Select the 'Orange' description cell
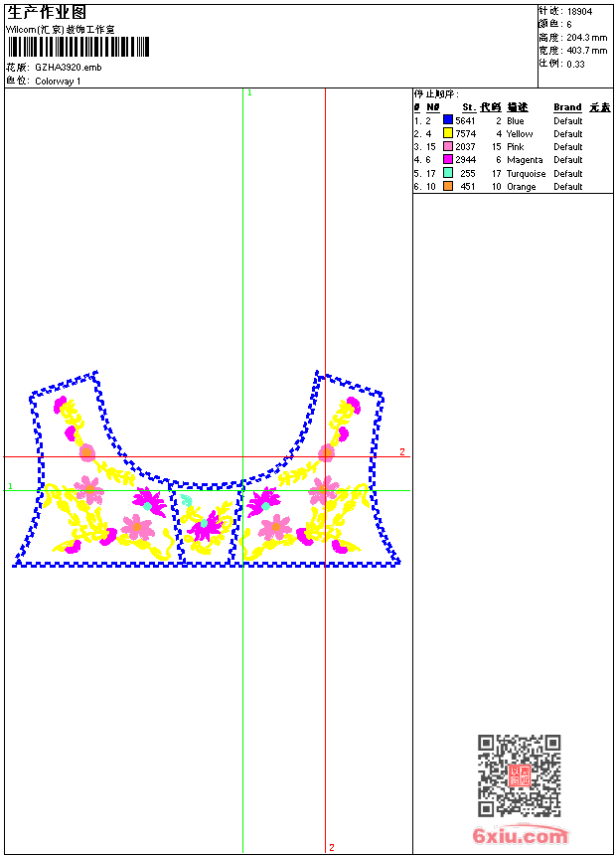The height and width of the screenshot is (855, 616). point(522,187)
